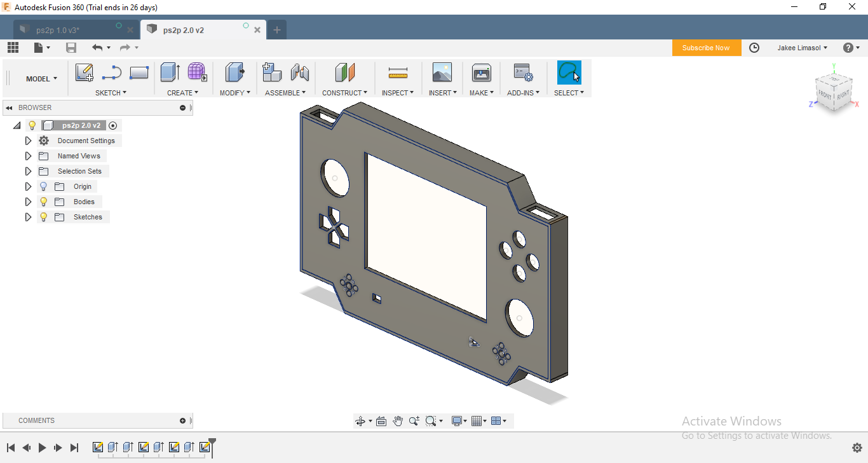Expand the Sketches folder arrow
The height and width of the screenshot is (463, 868).
(28, 217)
